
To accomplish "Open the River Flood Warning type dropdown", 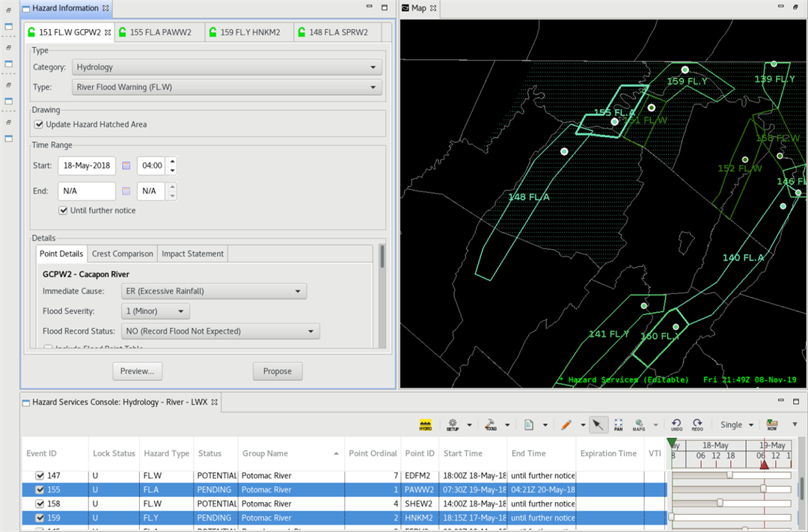I will pyautogui.click(x=227, y=87).
